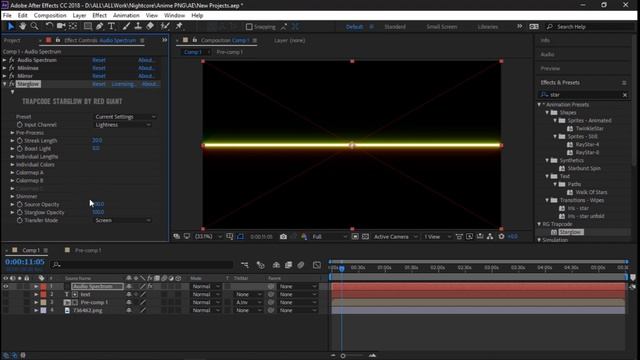
Task: Toggle transparency grid in viewer
Action: click(x=365, y=237)
